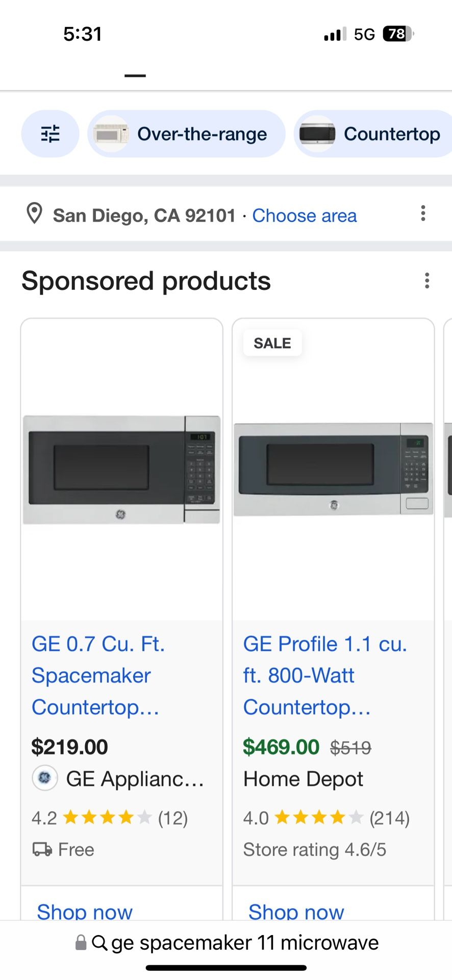Tap the address bar search text
This screenshot has width=452, height=980.
245,943
